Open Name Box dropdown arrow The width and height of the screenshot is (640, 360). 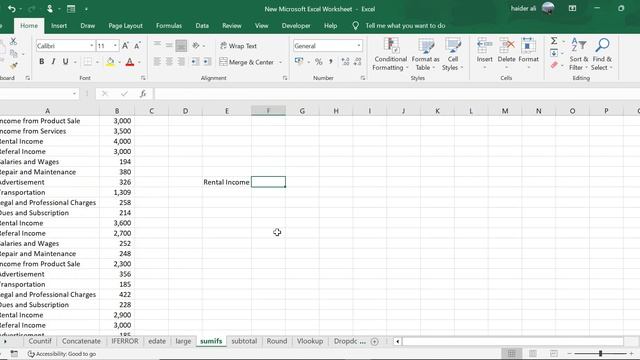tap(74, 94)
